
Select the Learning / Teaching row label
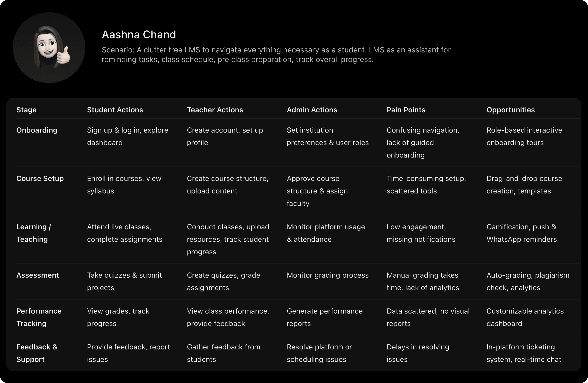point(34,233)
